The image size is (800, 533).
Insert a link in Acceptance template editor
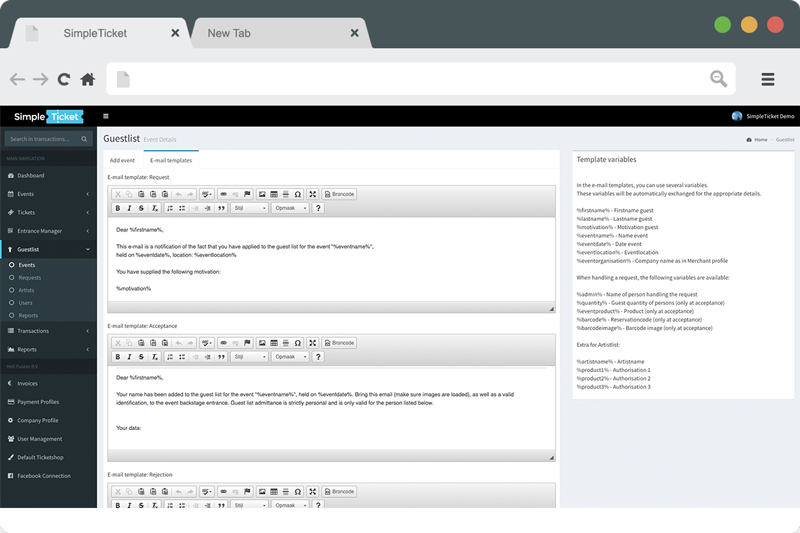[x=223, y=343]
